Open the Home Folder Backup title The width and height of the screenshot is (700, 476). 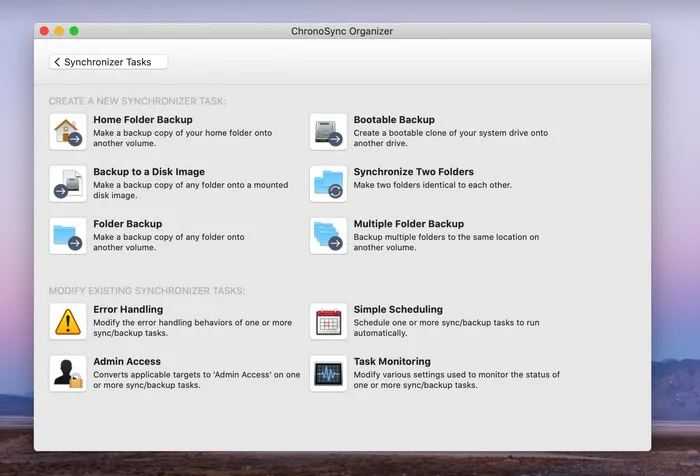(x=143, y=120)
